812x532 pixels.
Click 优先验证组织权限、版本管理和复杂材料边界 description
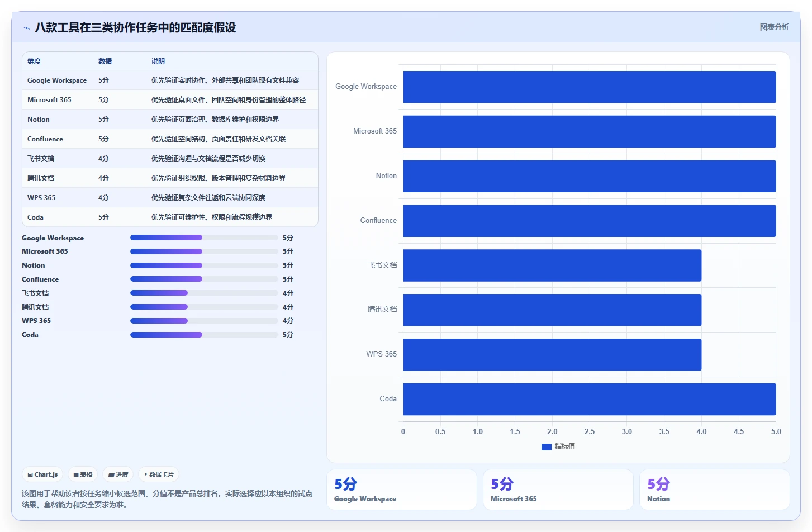pos(219,178)
